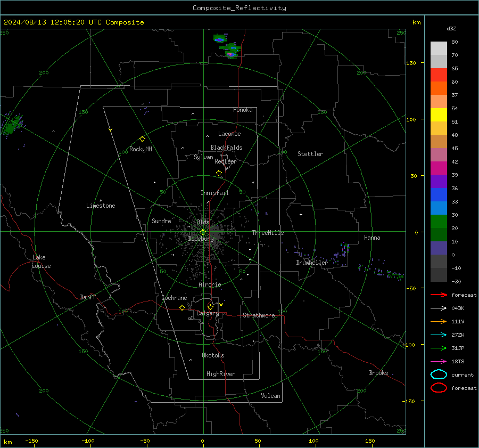
Task: Click the Limestone label
Action: [x=101, y=206]
